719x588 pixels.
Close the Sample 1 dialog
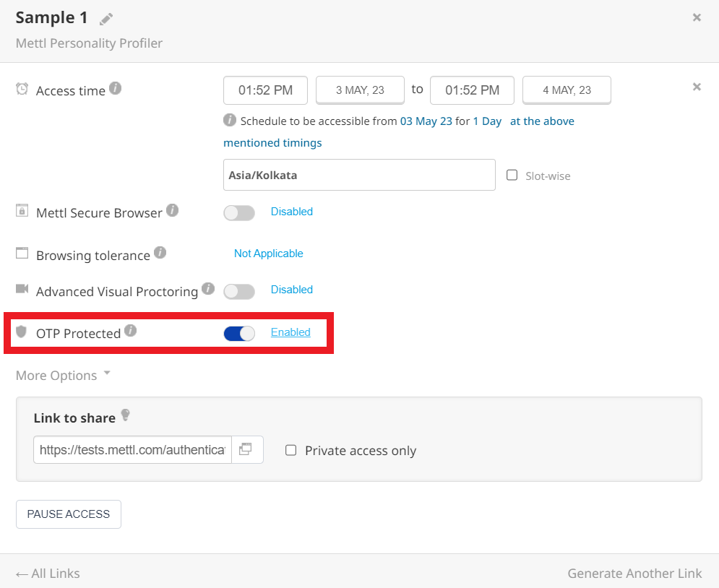pos(697,17)
